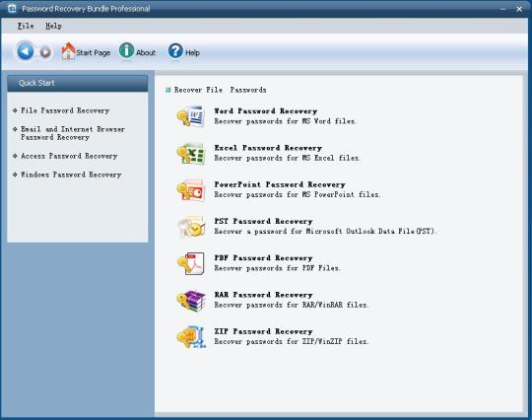Click the PDF Password Recovery icon
The width and height of the screenshot is (532, 420).
coord(191,263)
